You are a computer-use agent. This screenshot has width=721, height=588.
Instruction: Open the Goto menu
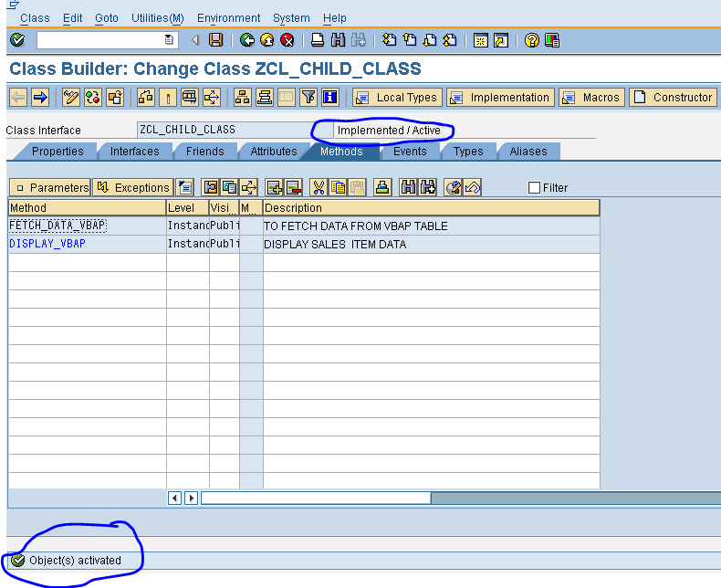(107, 18)
